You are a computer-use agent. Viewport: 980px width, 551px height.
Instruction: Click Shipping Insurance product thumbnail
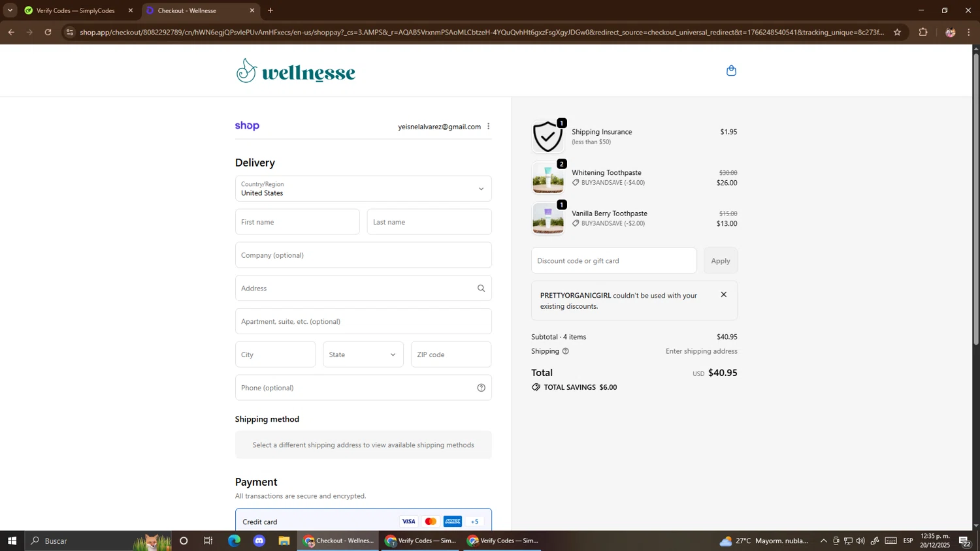pos(547,136)
